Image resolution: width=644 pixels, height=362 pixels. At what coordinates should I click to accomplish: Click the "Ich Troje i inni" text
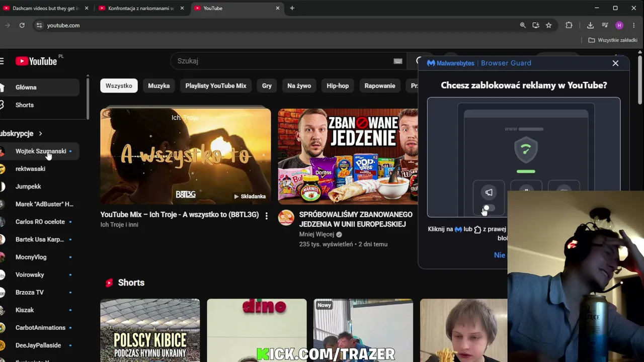tap(119, 225)
